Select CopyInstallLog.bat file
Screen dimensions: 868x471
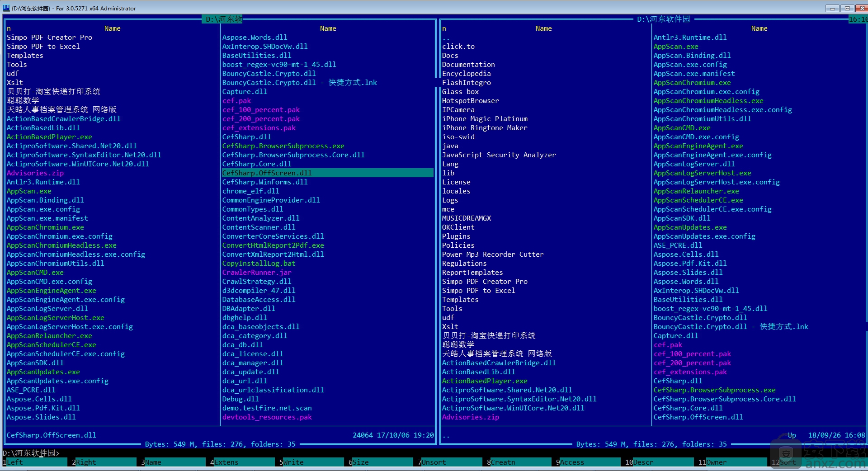pos(259,263)
